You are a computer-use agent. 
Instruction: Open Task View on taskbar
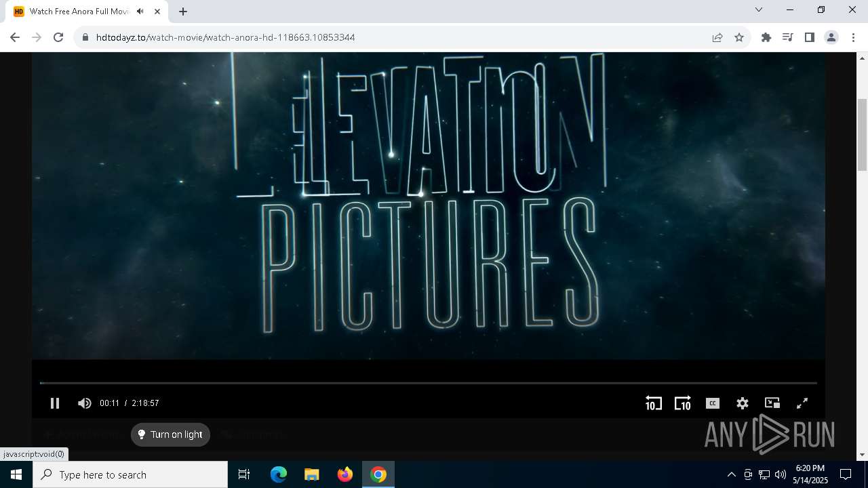coord(244,474)
